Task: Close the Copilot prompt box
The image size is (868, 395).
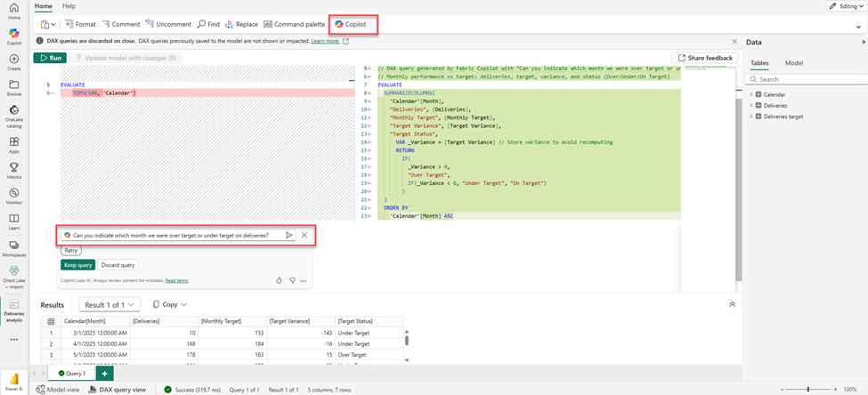Action: coord(304,236)
